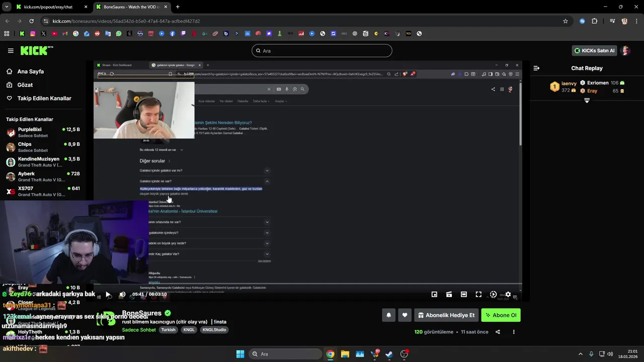This screenshot has width=644, height=362.
Task: Open the Kick bookmark in bookmarks bar
Action: click(x=22, y=34)
